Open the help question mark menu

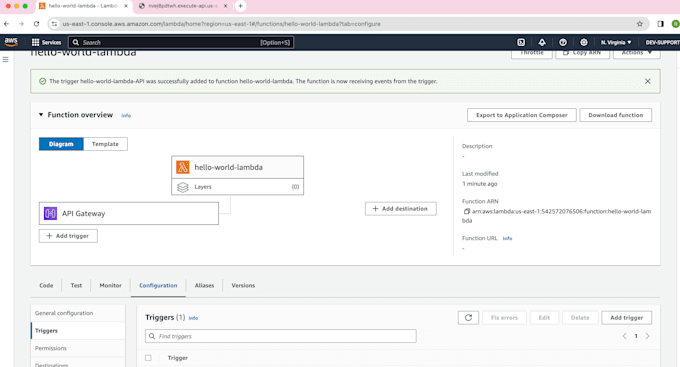click(562, 42)
